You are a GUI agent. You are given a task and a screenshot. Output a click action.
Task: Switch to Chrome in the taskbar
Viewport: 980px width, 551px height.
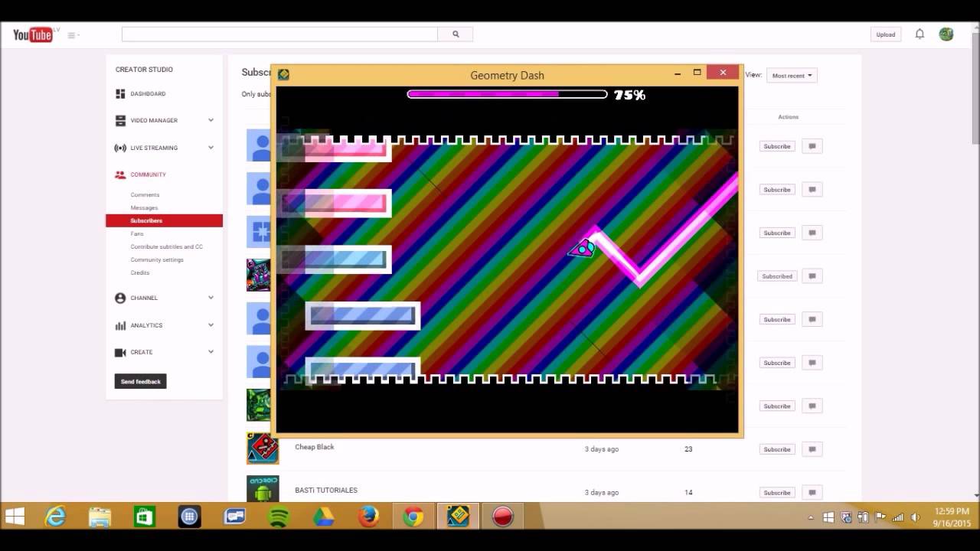413,517
